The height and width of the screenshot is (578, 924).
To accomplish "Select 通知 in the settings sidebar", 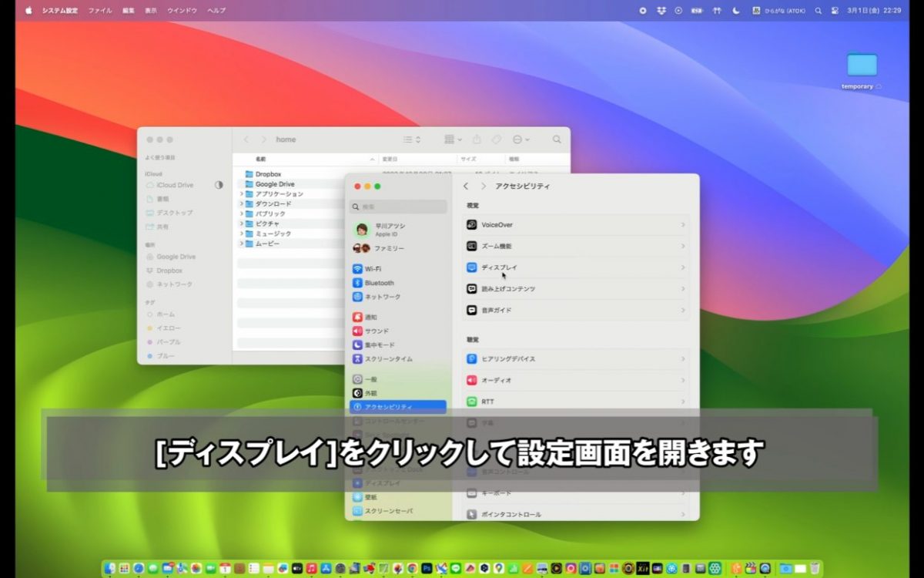I will [x=398, y=318].
